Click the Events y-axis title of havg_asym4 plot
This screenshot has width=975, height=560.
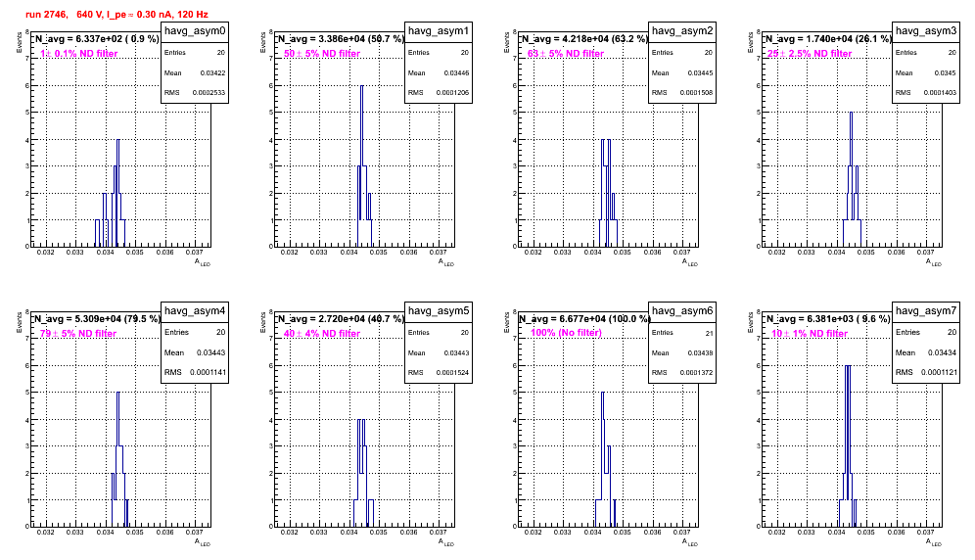click(19, 322)
